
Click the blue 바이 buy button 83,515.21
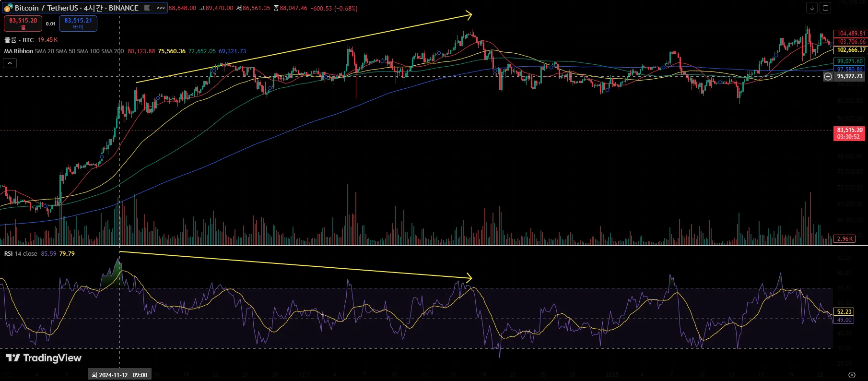click(78, 24)
